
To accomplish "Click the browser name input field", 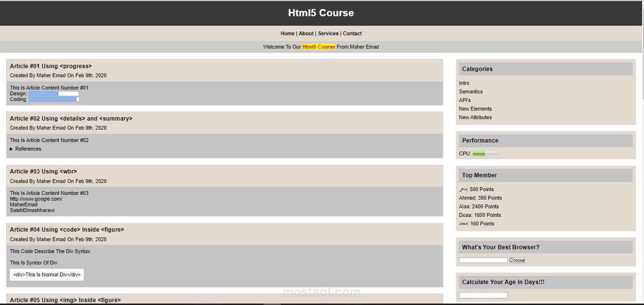I will (x=483, y=260).
